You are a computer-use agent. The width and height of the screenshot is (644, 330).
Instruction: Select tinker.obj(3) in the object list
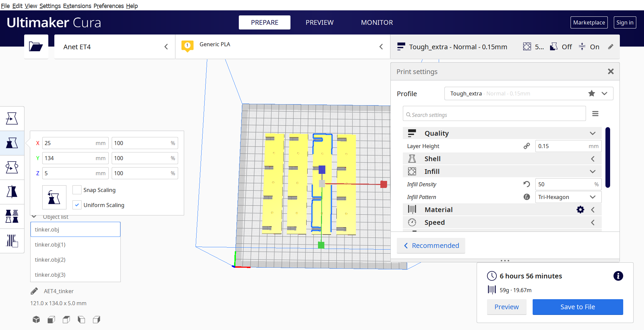coord(75,275)
